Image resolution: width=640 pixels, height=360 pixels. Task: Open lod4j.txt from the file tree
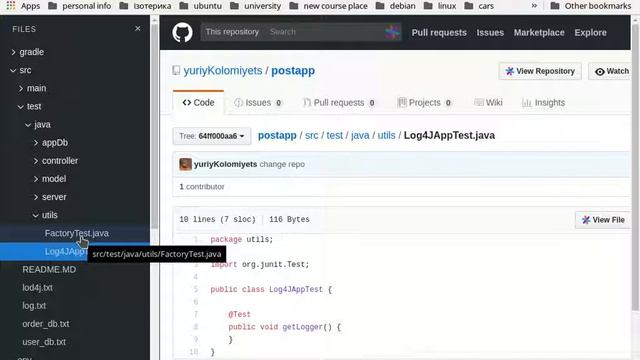point(38,288)
